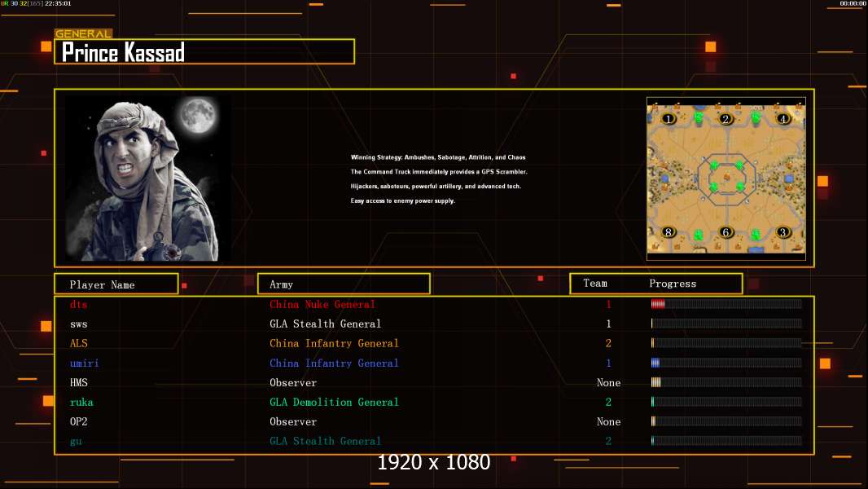Click start position marker 2 on minimap
Image resolution: width=868 pixels, height=489 pixels.
[726, 118]
